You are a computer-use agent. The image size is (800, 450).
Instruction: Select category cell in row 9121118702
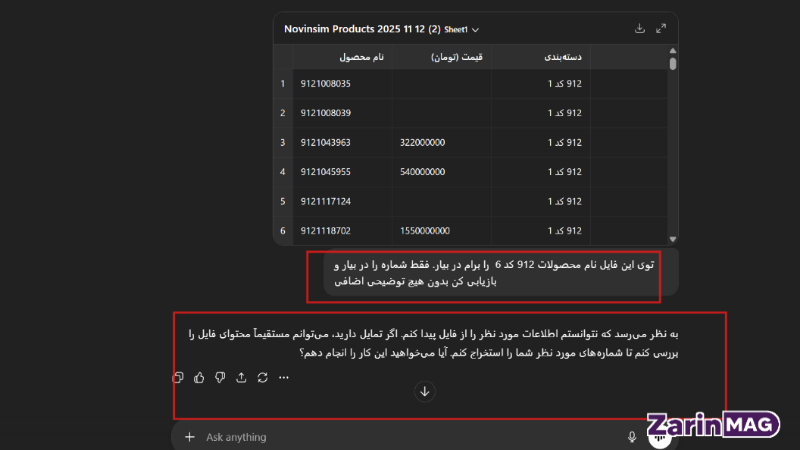540,231
